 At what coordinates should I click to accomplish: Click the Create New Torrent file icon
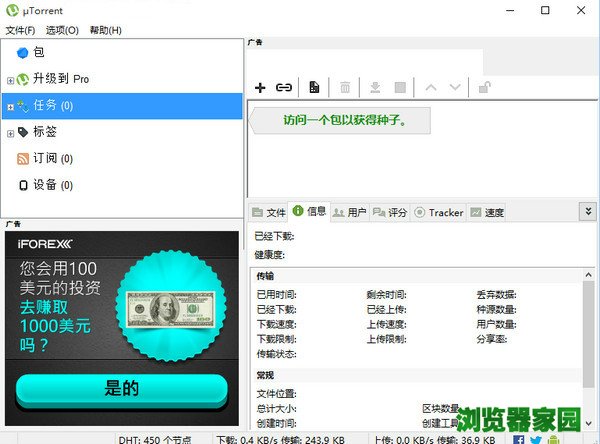(314, 88)
